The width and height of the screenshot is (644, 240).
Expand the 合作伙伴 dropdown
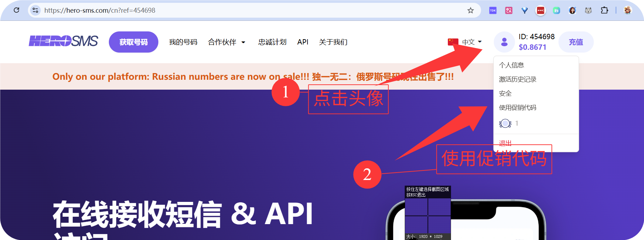227,42
